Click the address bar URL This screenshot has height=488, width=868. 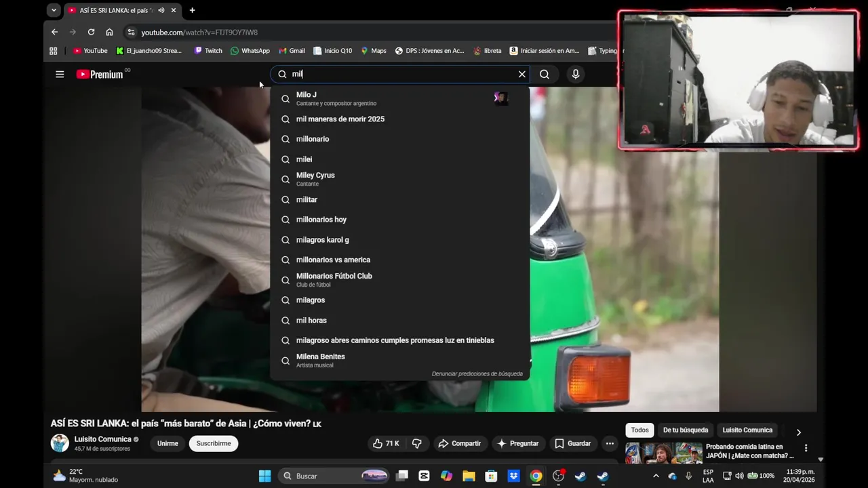(x=199, y=32)
